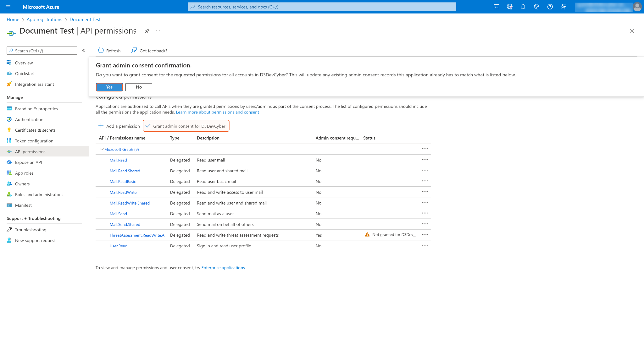Screen dimensions: 644x362
Task: Collapse the left navigation pane
Action: click(84, 51)
